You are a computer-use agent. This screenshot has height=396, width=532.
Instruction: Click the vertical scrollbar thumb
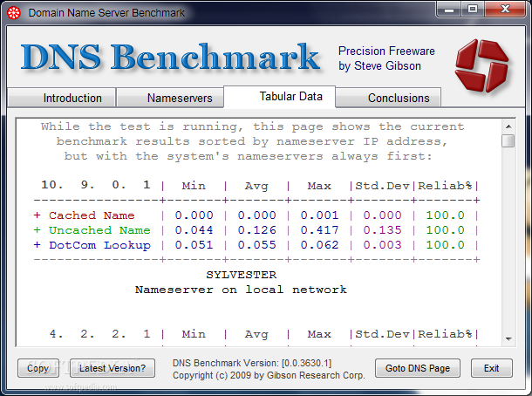[x=508, y=140]
